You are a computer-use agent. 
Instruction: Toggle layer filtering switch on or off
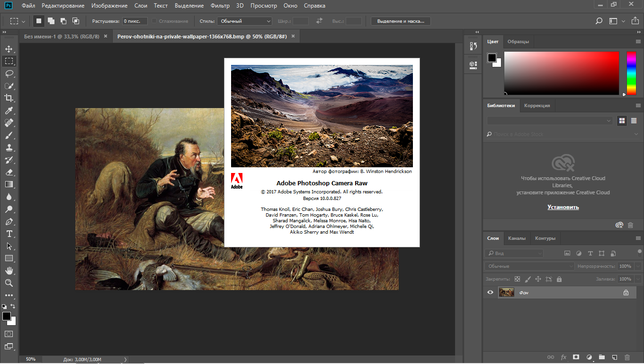point(639,252)
